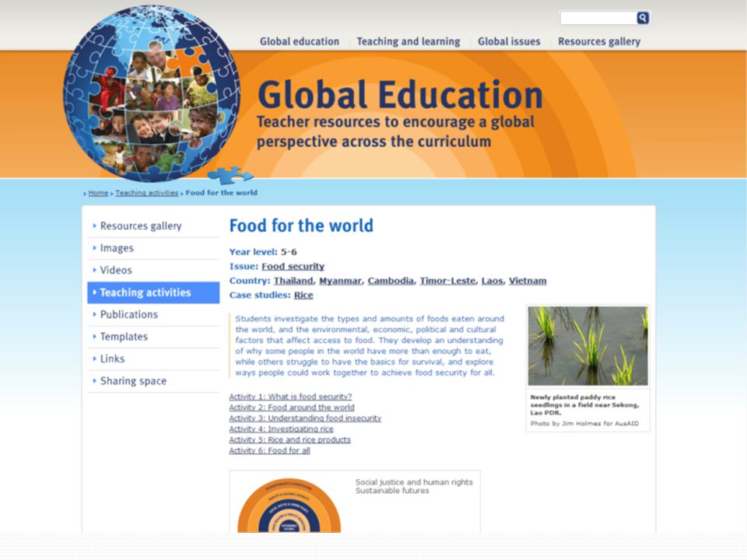Viewport: 747px width, 560px height.
Task: Open Publications in the sidebar
Action: [x=153, y=314]
